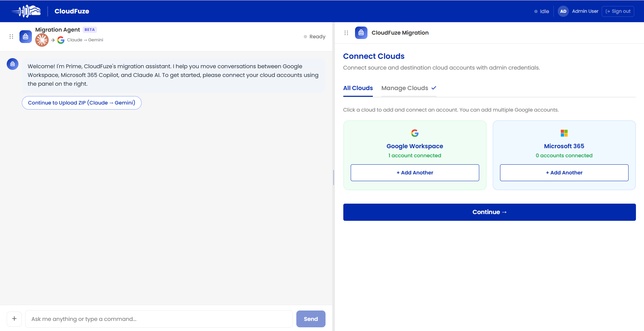Send the chat message
Viewport: 644px width, 331px height.
[x=311, y=319]
